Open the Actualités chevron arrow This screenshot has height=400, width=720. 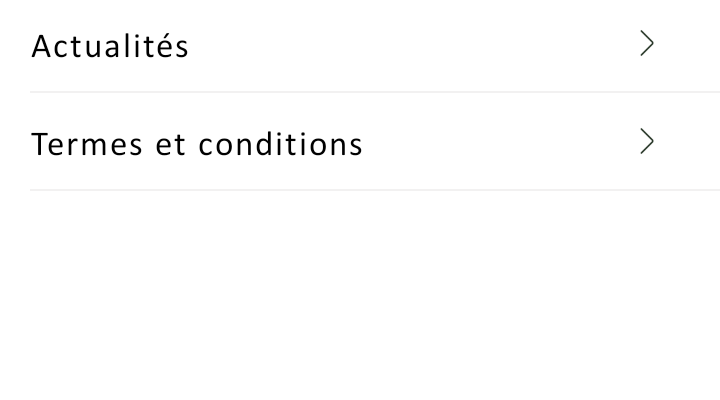click(647, 44)
